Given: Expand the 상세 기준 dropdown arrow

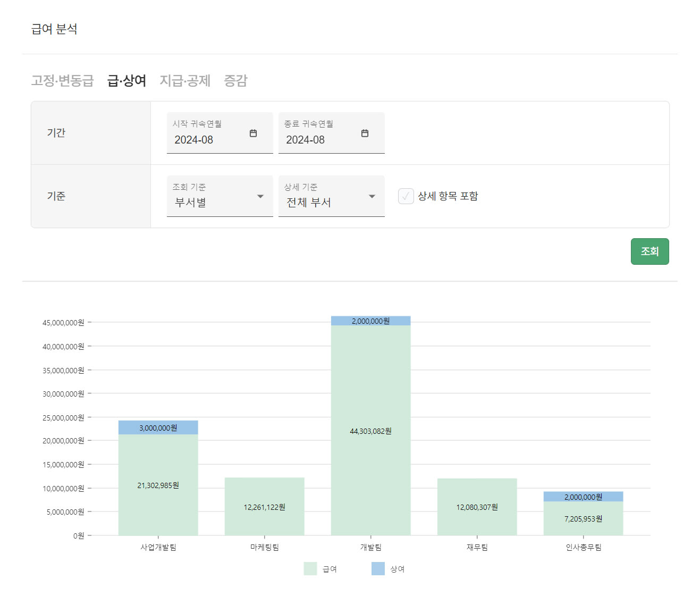Looking at the screenshot, I should tap(372, 196).
